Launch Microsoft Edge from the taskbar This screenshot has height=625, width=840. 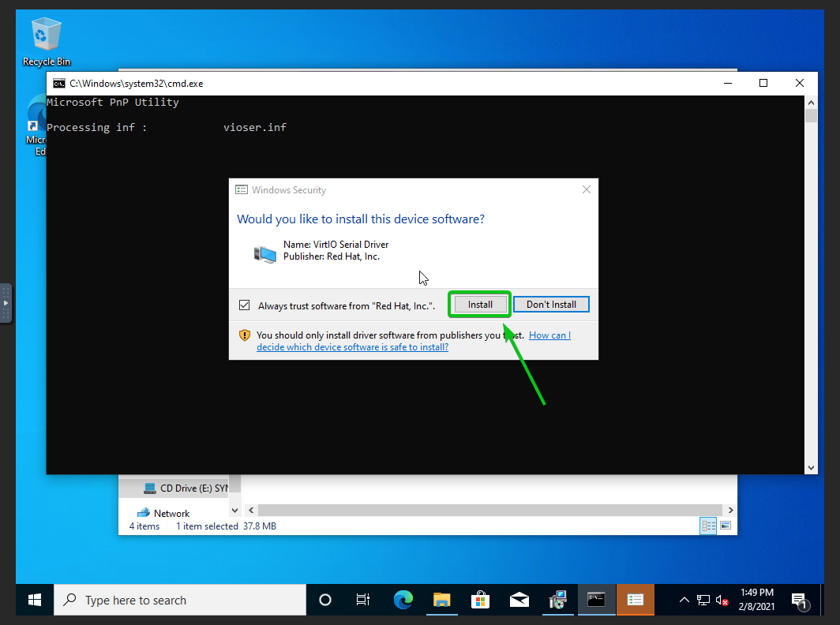[x=403, y=601]
